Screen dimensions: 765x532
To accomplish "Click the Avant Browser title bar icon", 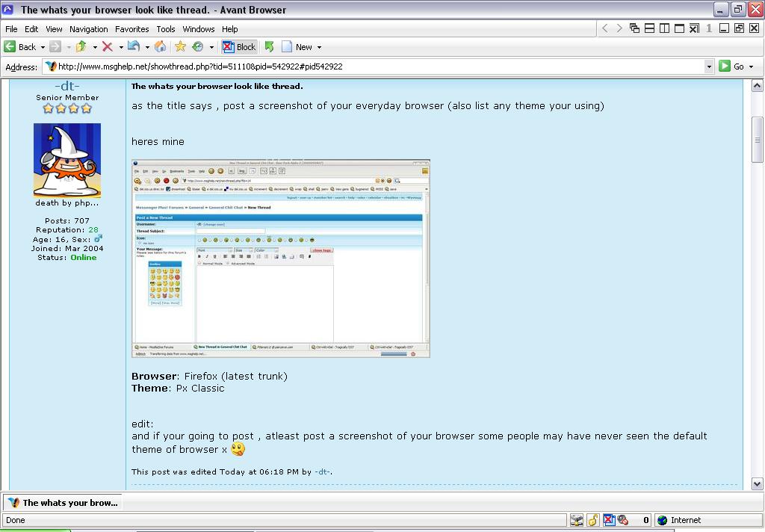I will click(x=7, y=9).
